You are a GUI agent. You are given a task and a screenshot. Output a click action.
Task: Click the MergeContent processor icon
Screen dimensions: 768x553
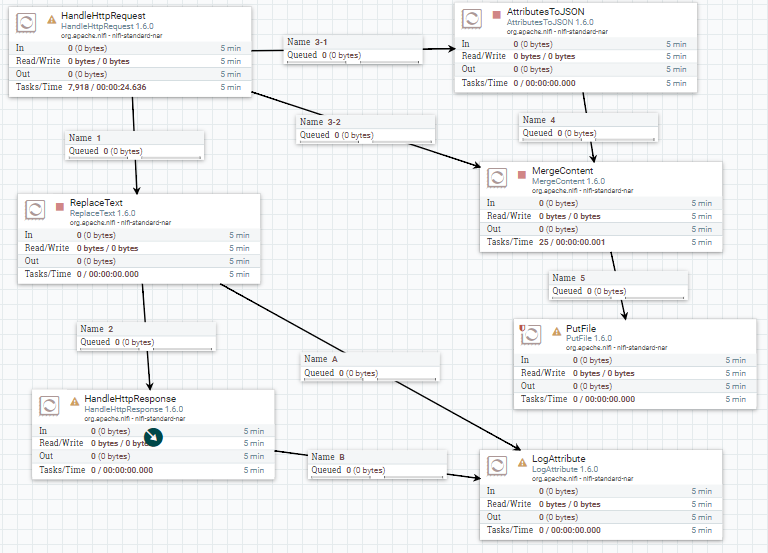point(499,179)
